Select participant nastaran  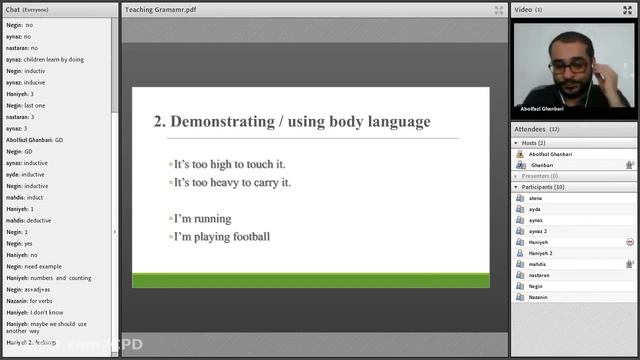click(574, 276)
